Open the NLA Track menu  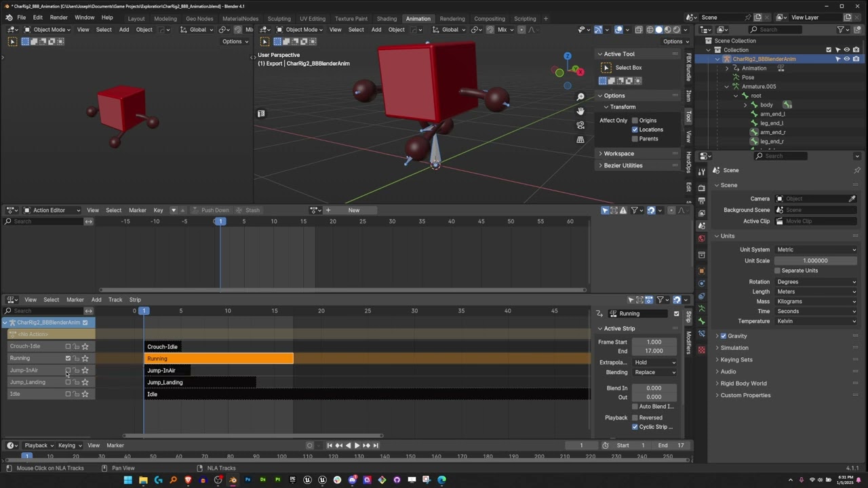click(x=115, y=300)
